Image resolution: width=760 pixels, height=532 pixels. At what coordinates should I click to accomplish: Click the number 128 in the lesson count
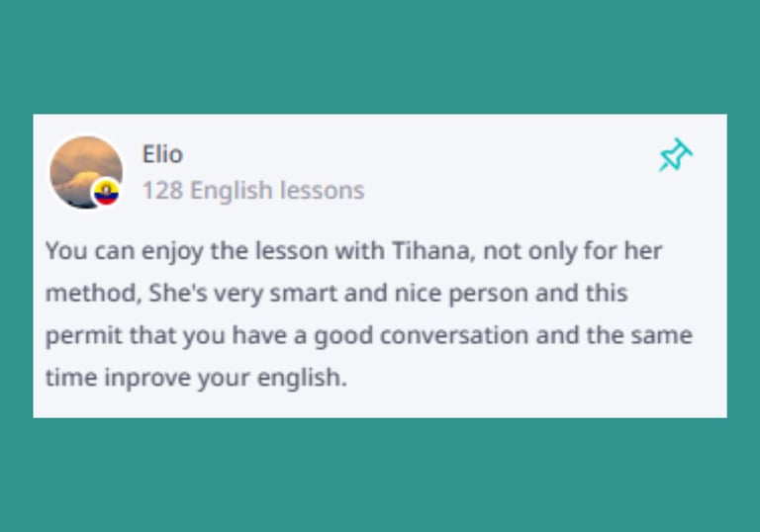tap(163, 190)
